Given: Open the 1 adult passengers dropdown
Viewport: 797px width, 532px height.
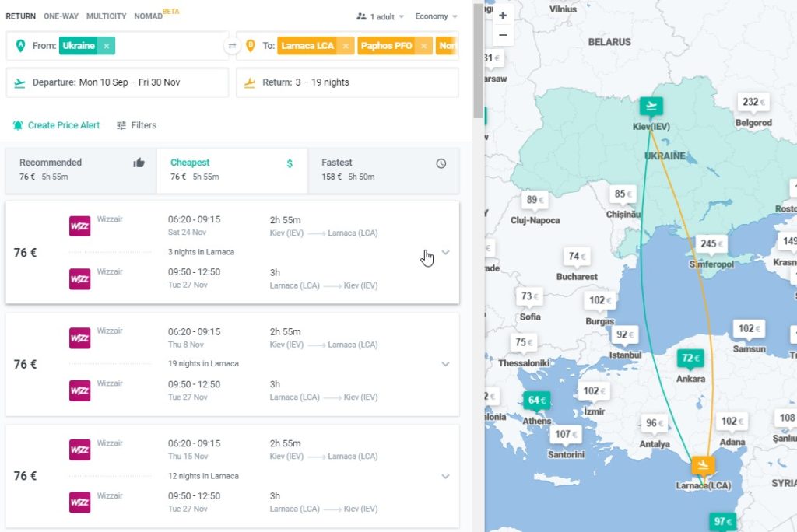Looking at the screenshot, I should pos(380,16).
